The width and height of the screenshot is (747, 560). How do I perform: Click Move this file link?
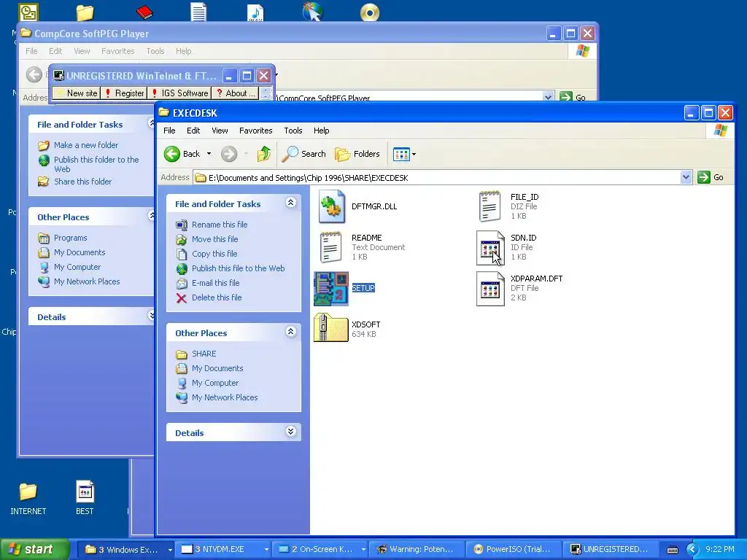click(x=215, y=239)
